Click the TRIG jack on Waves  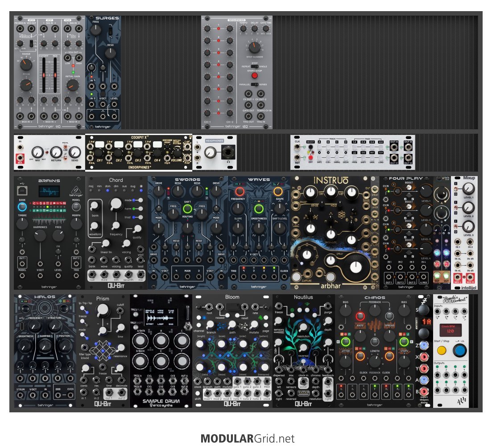click(x=233, y=277)
